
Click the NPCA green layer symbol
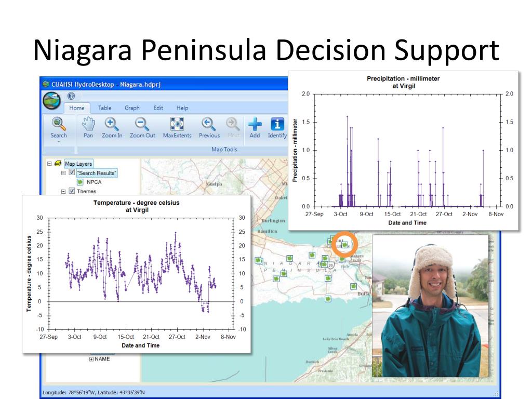(80, 182)
